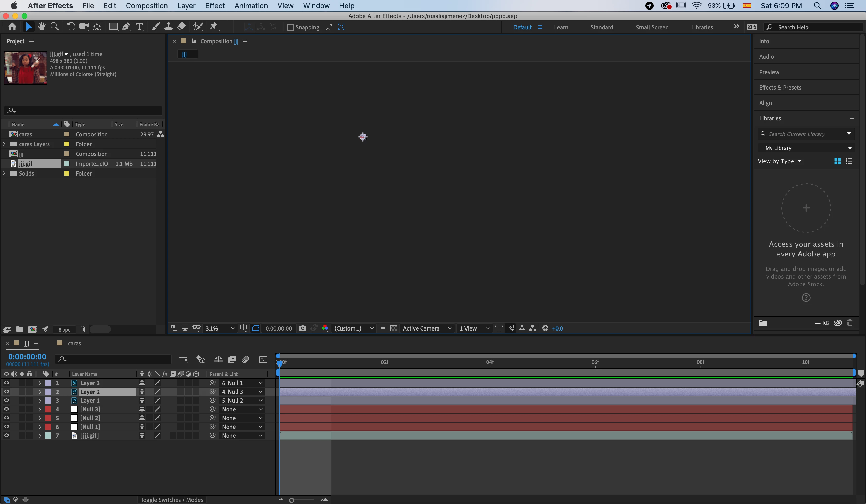Toggle visibility of the jjj.gif layer
The image size is (866, 504).
(x=6, y=435)
